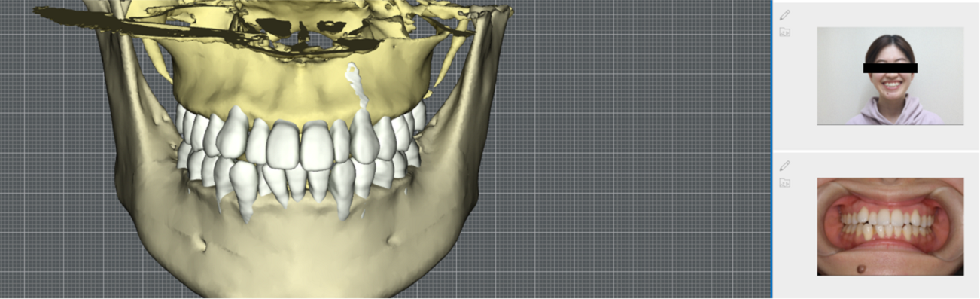
Task: Click the left mental foramen hole on the mandible
Action: point(201,243)
